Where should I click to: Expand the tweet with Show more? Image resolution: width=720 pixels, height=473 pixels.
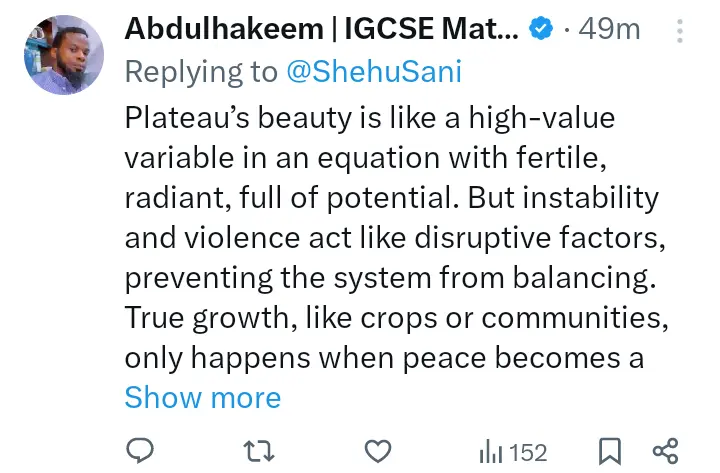tap(203, 397)
